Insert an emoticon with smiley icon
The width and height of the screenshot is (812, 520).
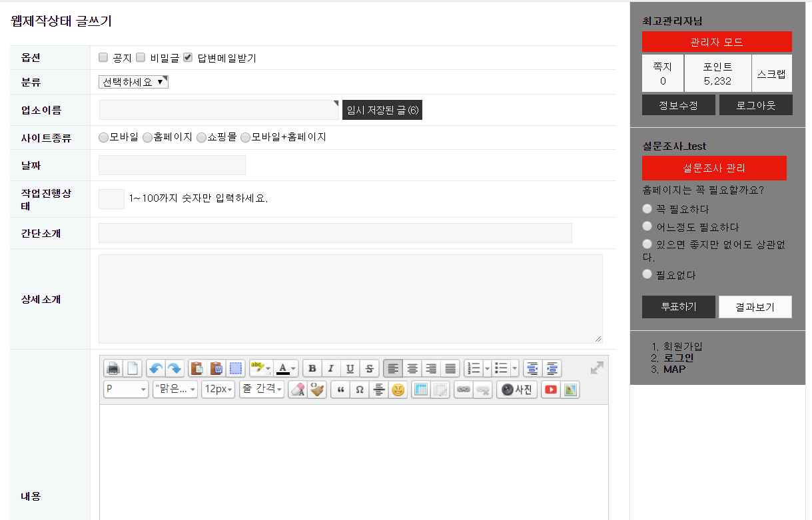(398, 390)
